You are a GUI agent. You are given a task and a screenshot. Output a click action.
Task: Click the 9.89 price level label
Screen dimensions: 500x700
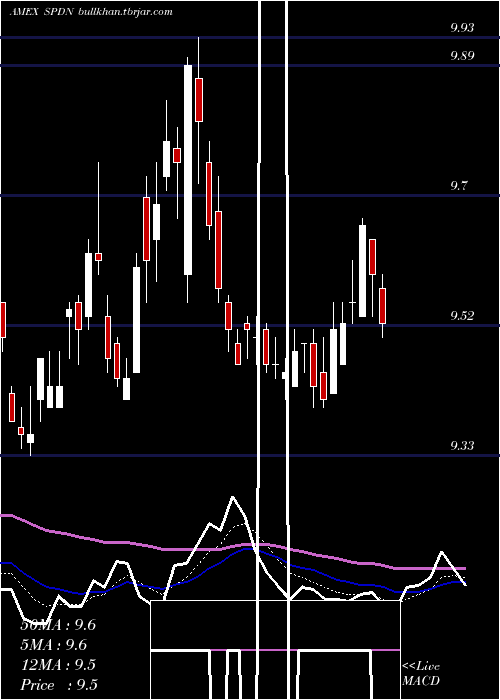[x=462, y=55]
